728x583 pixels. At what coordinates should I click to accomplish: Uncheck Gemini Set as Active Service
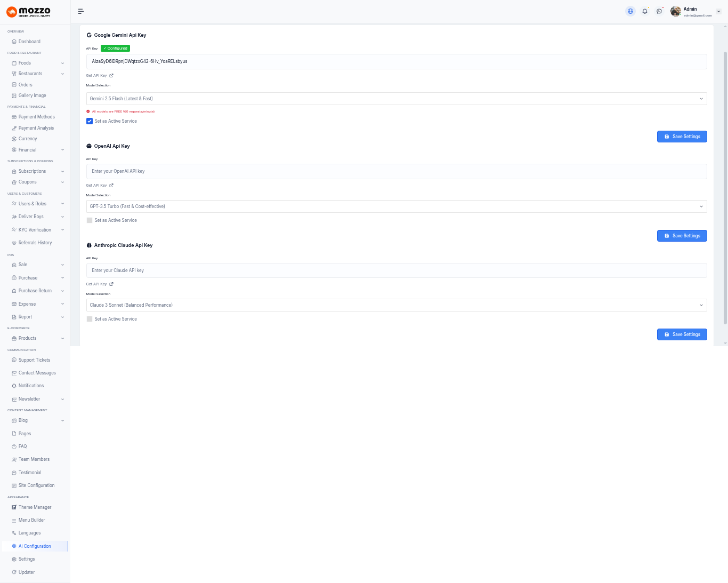click(x=90, y=121)
